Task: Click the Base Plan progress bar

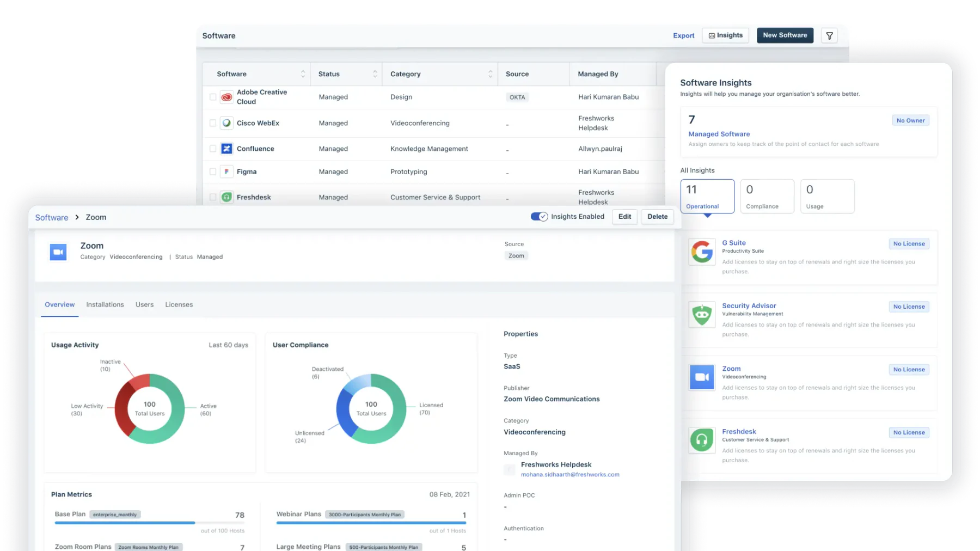Action: [150, 523]
